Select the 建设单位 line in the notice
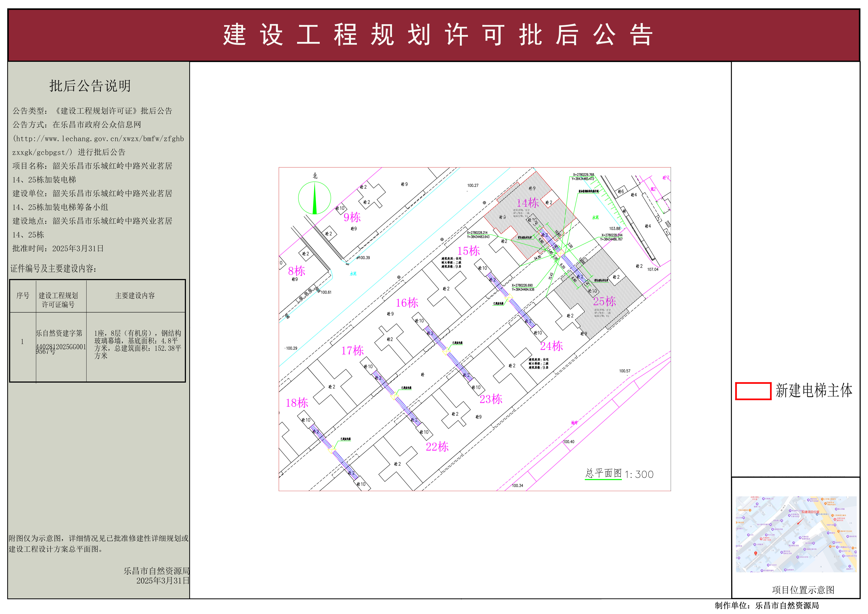Viewport: 868px width, 614px height. click(x=92, y=200)
